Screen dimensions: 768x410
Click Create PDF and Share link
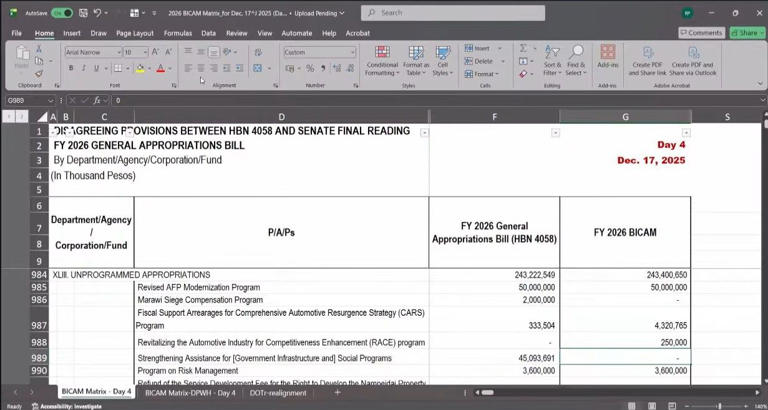point(648,61)
